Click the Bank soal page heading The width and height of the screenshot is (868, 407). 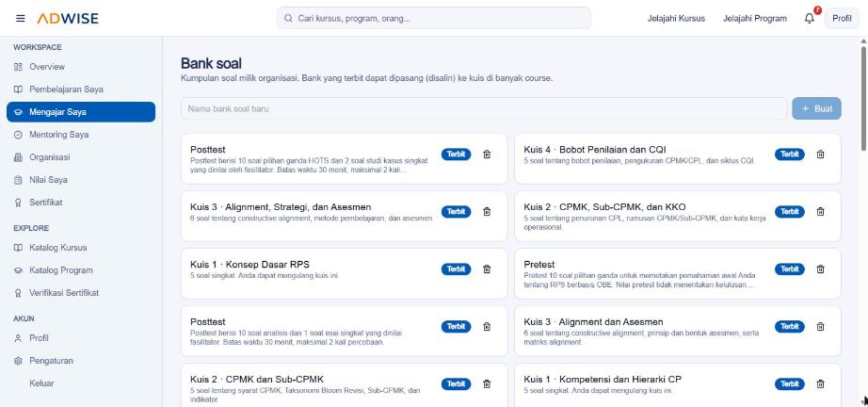pos(211,64)
